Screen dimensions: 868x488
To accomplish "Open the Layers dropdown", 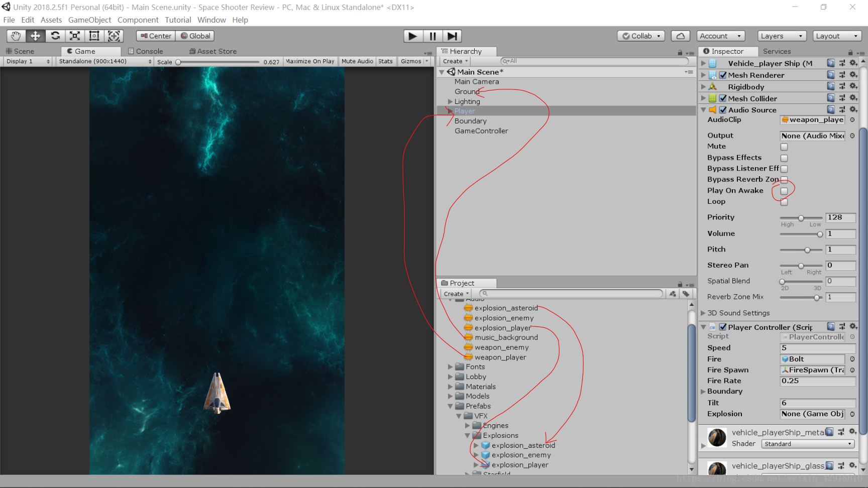I will click(781, 36).
